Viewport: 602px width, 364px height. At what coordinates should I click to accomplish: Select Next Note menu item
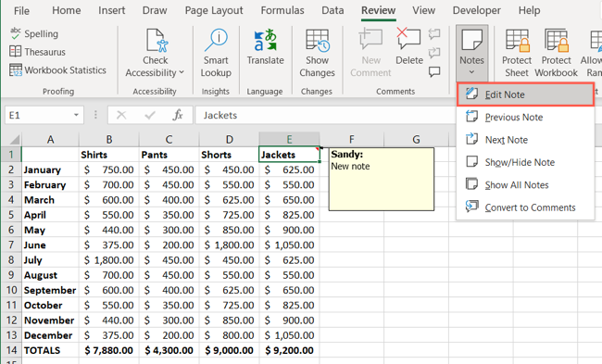pyautogui.click(x=525, y=140)
